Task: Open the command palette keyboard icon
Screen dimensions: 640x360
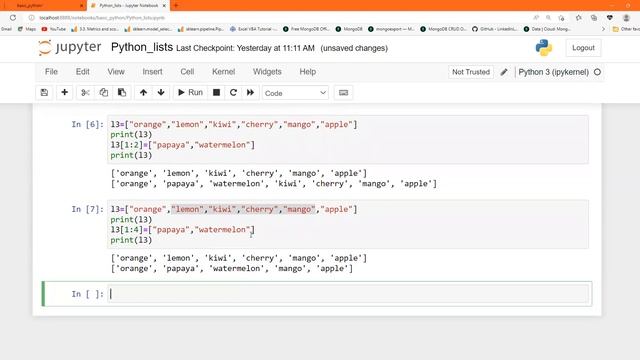Action: (x=343, y=93)
